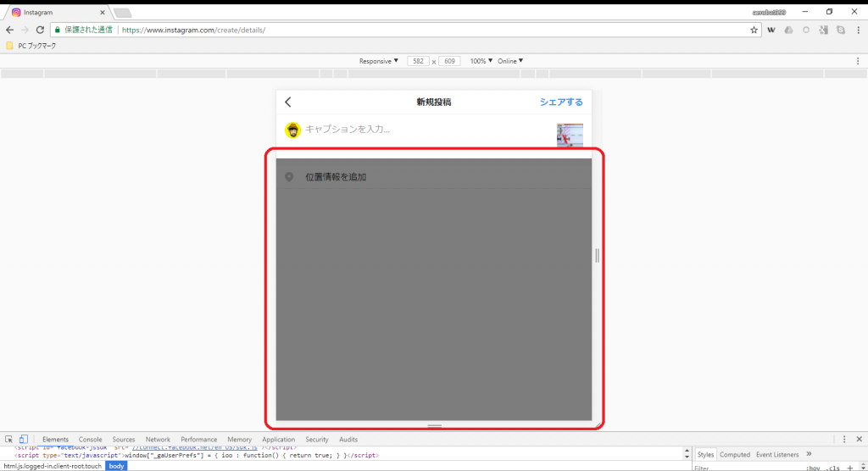Open the PC ブックマーク bookmarks folder
The image size is (868, 471).
coord(31,46)
